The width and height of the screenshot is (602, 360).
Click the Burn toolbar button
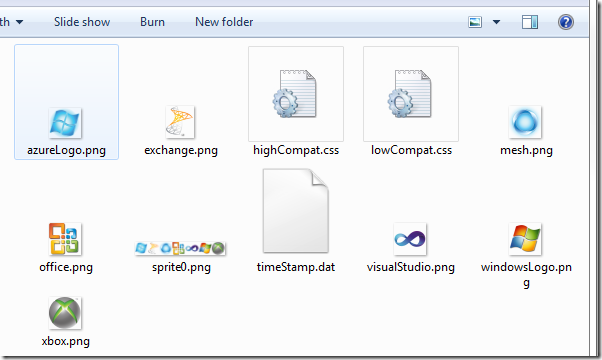click(x=152, y=22)
